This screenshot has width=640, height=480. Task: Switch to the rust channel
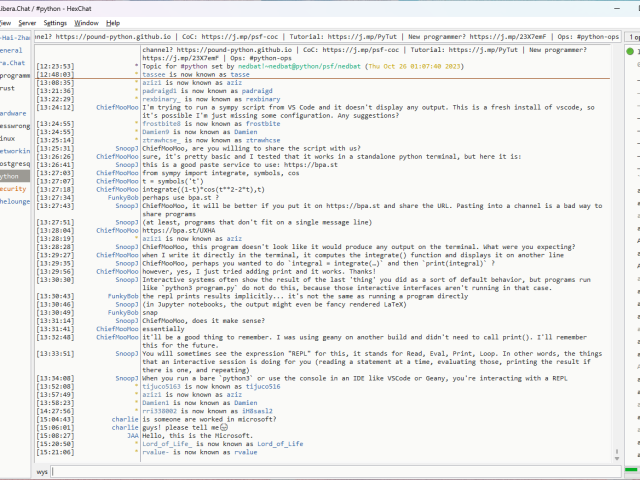(x=8, y=87)
